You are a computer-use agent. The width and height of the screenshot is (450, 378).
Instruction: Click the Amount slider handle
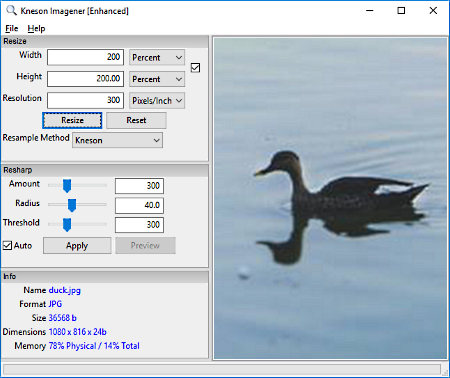click(67, 186)
